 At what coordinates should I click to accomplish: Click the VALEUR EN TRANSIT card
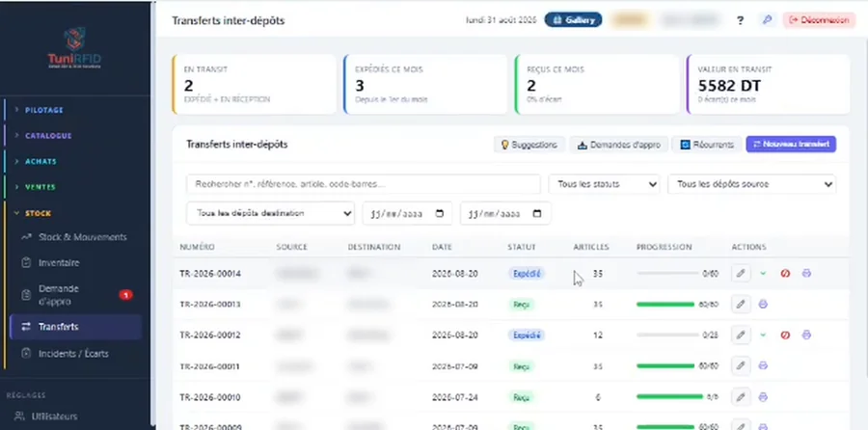pos(768,84)
